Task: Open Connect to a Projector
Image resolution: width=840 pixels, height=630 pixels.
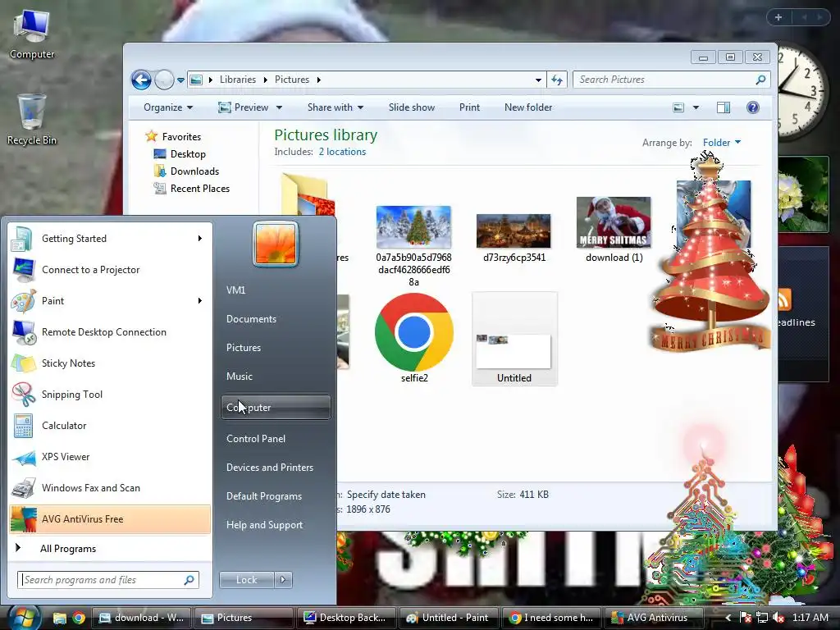Action: tap(109, 269)
